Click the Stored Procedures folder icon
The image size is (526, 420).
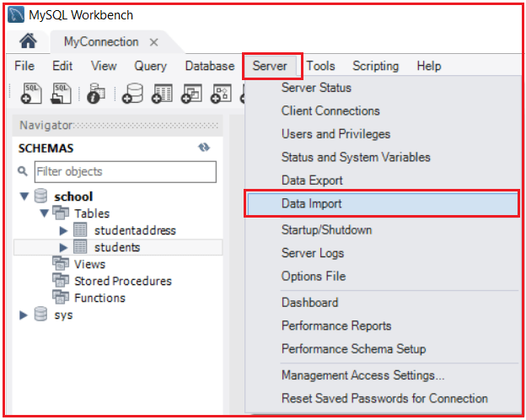(61, 280)
